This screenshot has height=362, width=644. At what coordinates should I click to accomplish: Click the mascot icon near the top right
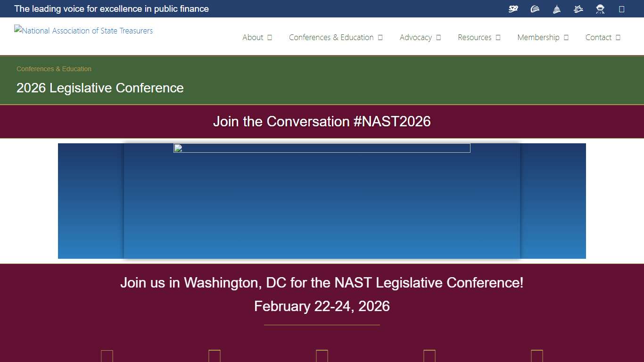coord(600,8)
